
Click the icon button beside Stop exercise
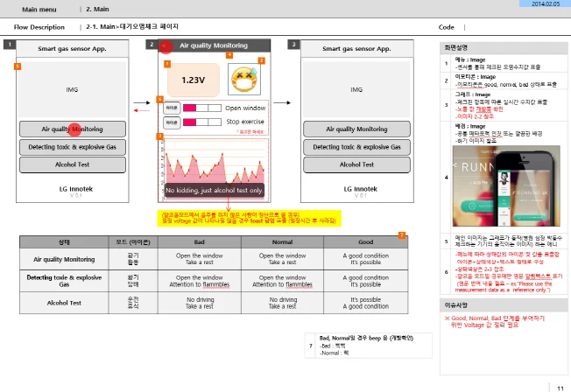[x=172, y=122]
